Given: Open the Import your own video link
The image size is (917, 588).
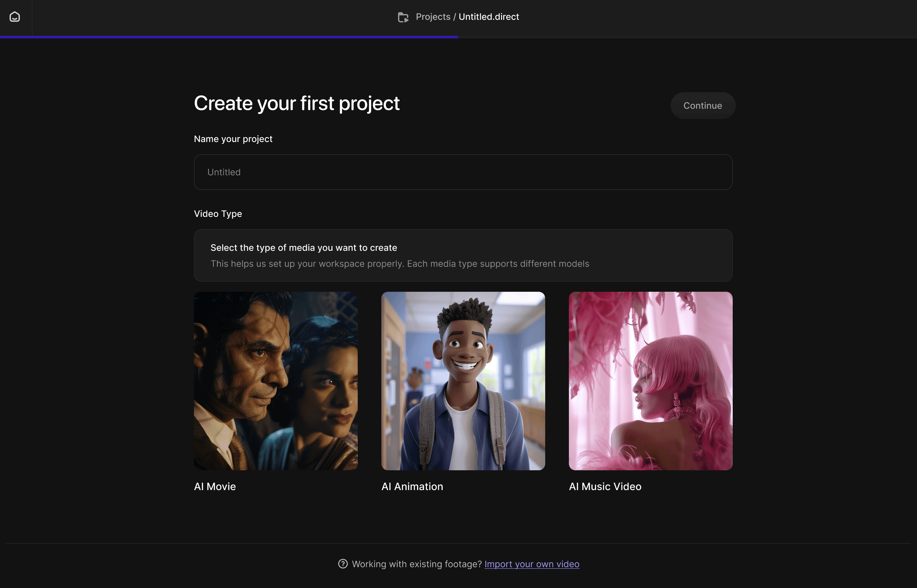Looking at the screenshot, I should (531, 564).
